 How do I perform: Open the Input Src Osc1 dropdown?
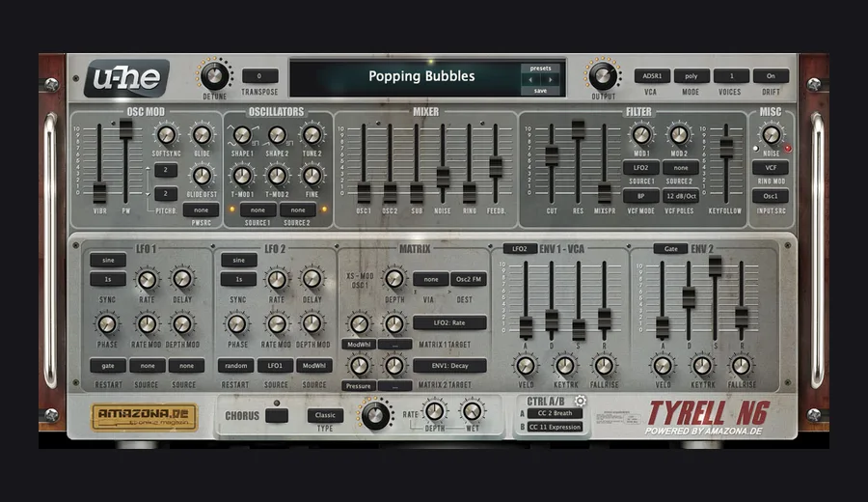771,196
